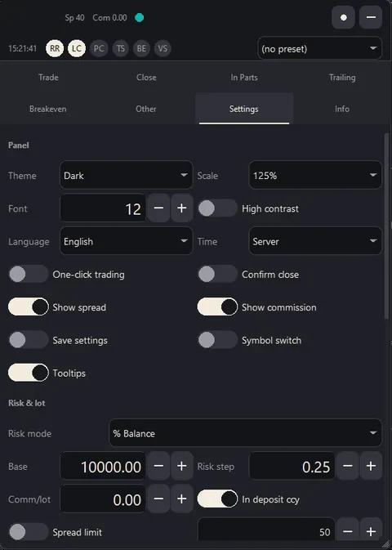The image size is (392, 550).
Task: Disable Show commission toggle
Action: point(217,307)
